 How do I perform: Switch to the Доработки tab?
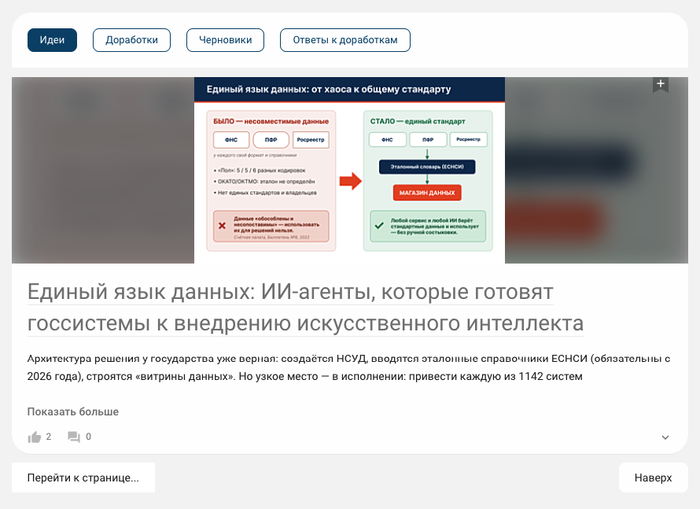tap(132, 40)
